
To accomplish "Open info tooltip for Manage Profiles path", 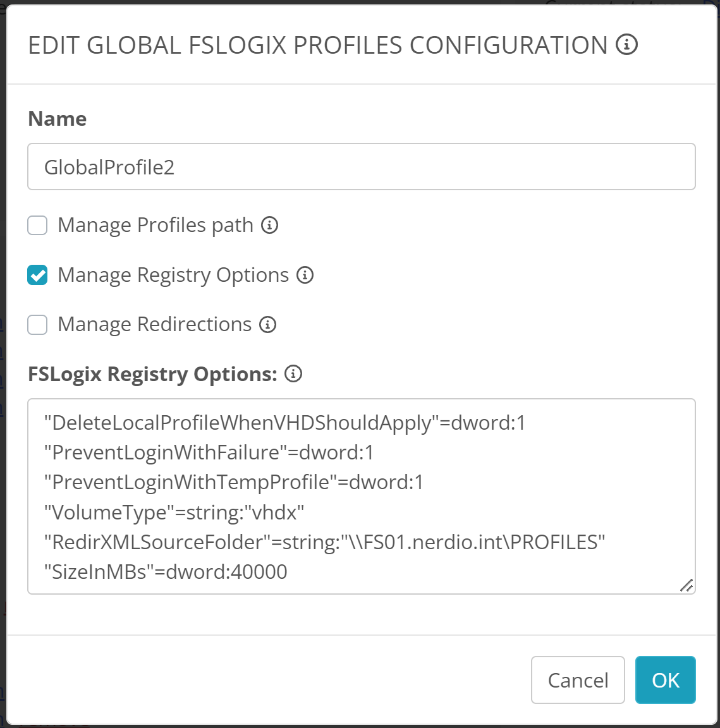I will pos(270,225).
